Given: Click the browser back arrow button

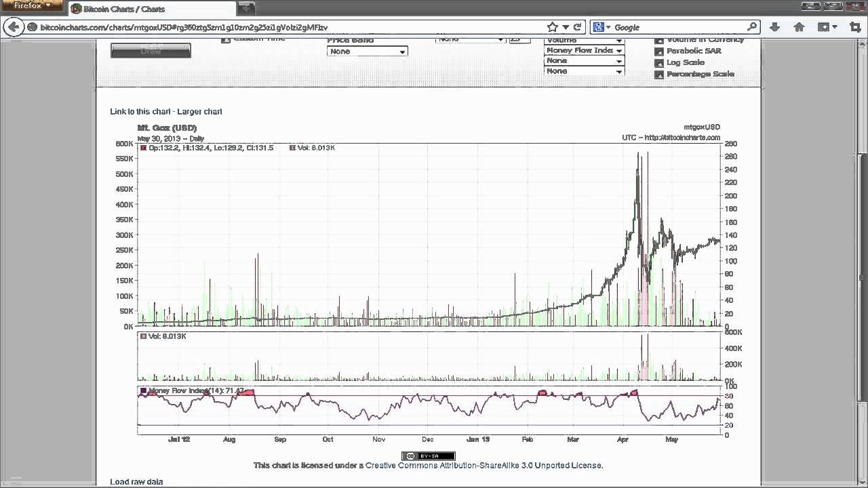Looking at the screenshot, I should [14, 27].
